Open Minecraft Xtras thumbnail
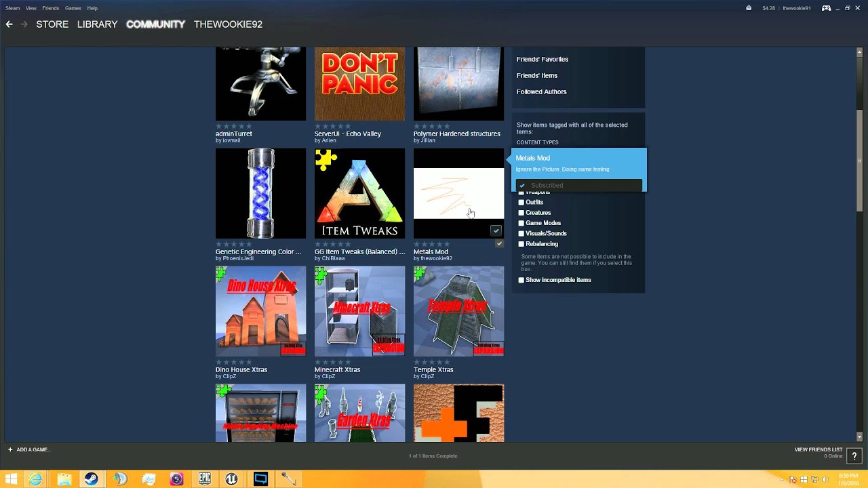 [359, 311]
